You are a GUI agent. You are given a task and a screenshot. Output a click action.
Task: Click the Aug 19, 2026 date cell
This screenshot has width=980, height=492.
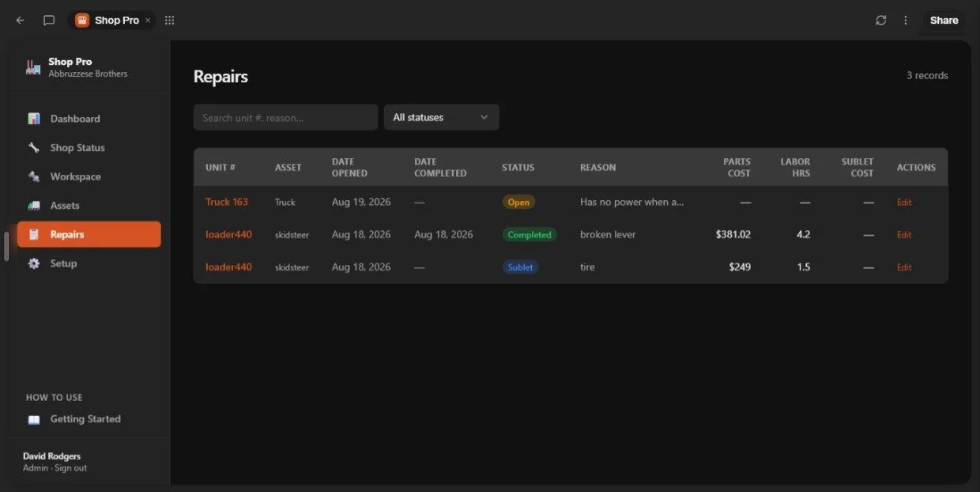tap(361, 202)
